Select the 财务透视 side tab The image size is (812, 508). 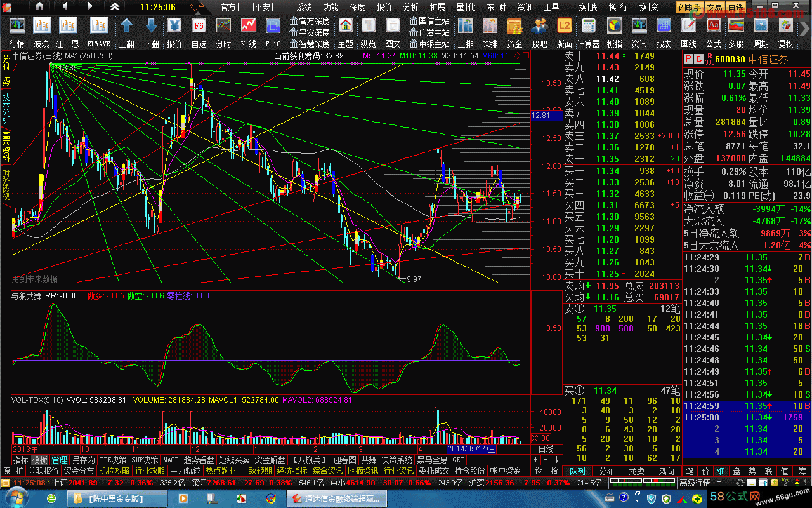click(6, 185)
